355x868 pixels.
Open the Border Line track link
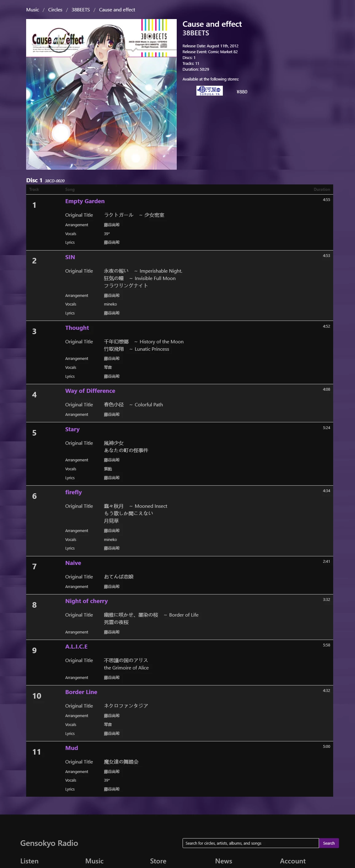(81, 692)
